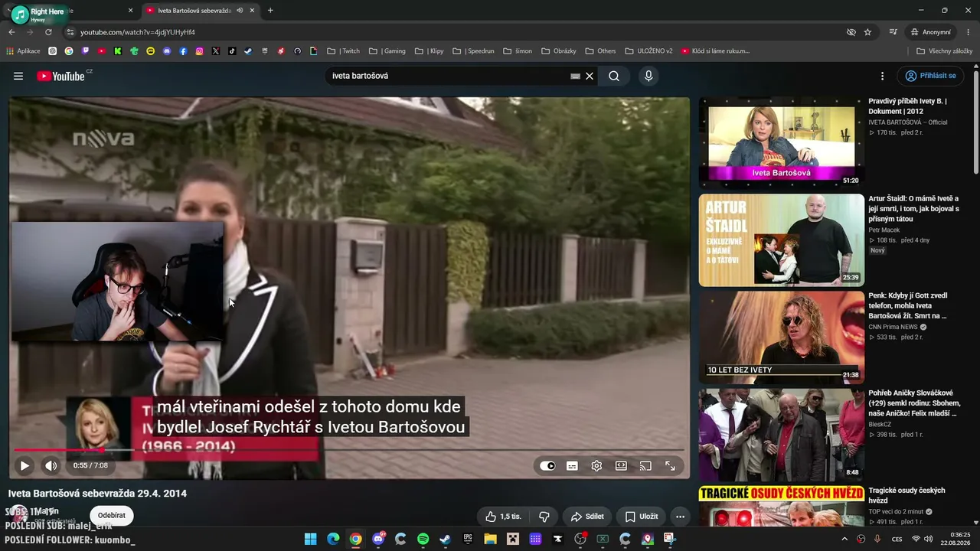Open the Anonymní incognito profile button
980x551 pixels.
coord(931,32)
